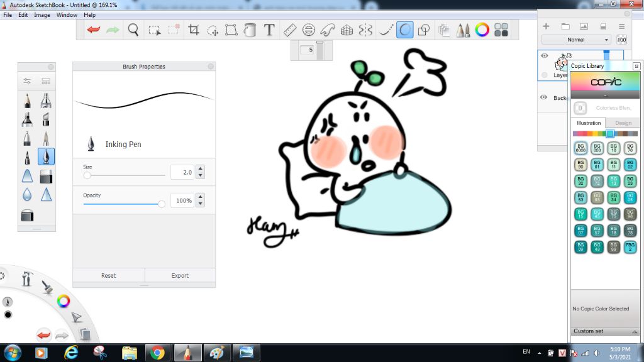644x362 pixels.
Task: Open brush settings sliders icon in palette
Action: pyautogui.click(x=27, y=81)
